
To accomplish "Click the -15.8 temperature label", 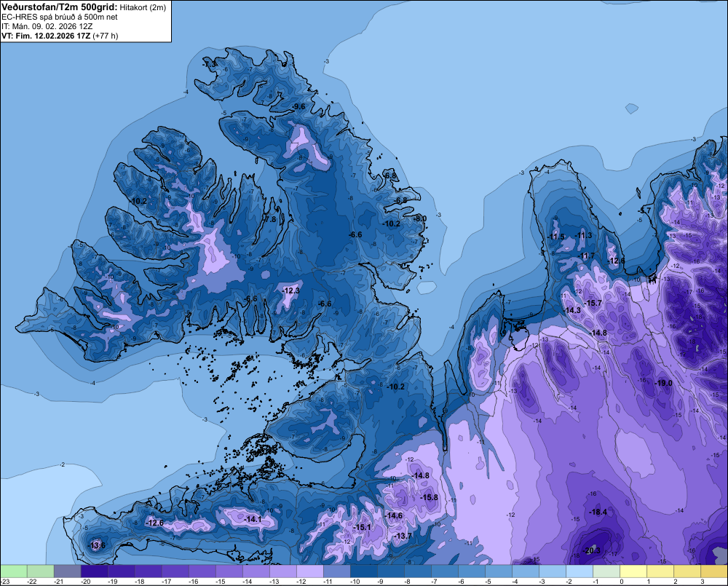I will pyautogui.click(x=429, y=497).
